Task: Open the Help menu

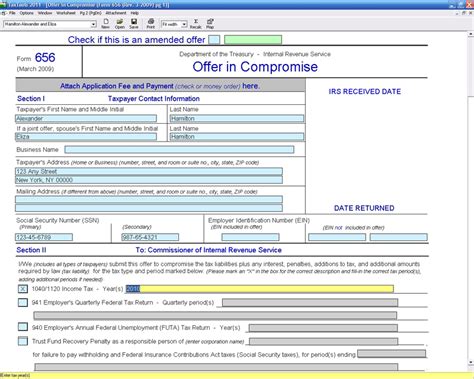Action: (x=134, y=13)
